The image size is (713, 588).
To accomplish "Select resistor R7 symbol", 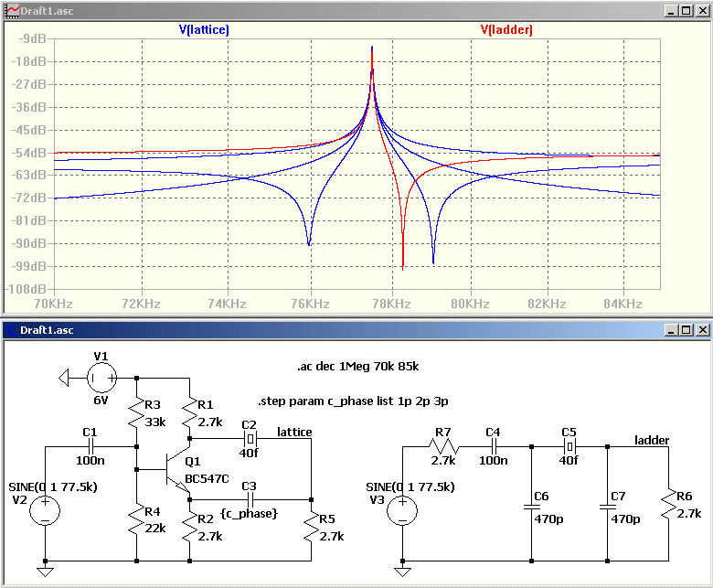I will coord(444,446).
